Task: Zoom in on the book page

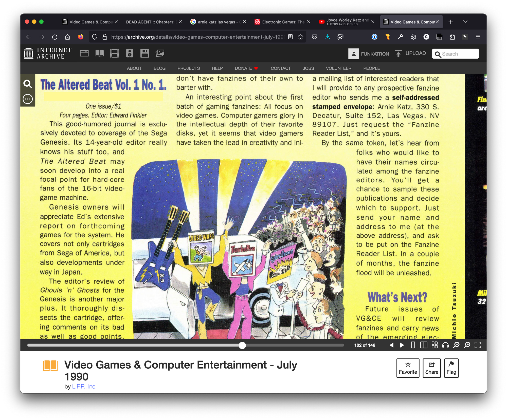Action: (467, 345)
